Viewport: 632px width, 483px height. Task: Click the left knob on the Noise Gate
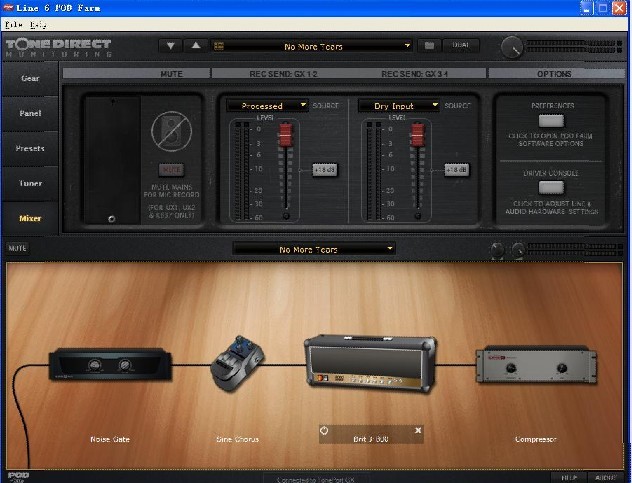tap(95, 365)
